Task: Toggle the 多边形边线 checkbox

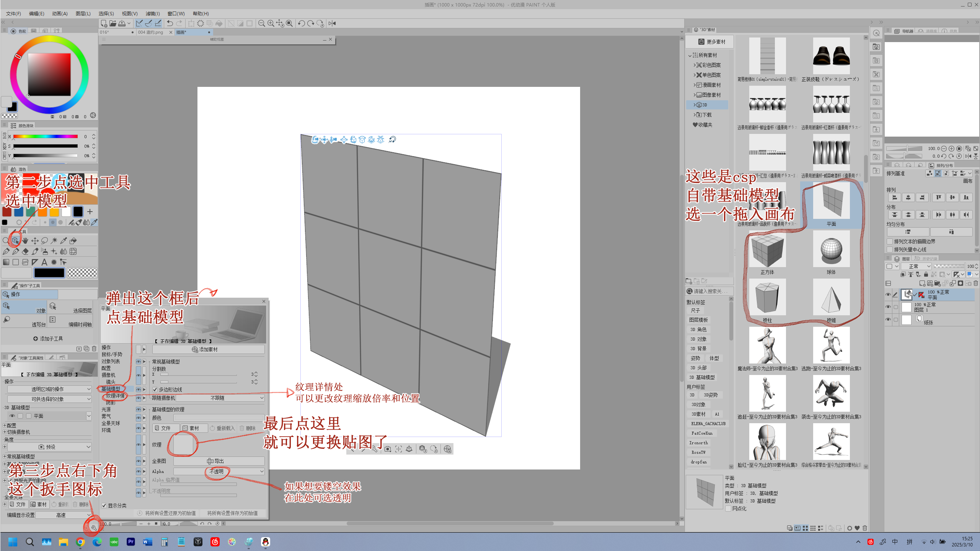Action: coord(155,390)
